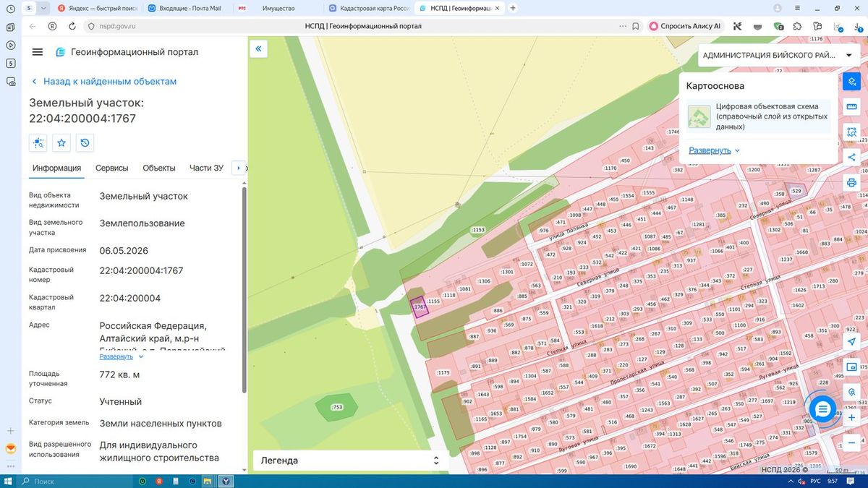
Task: Open the Yandex home button in toolbar
Action: [x=52, y=26]
